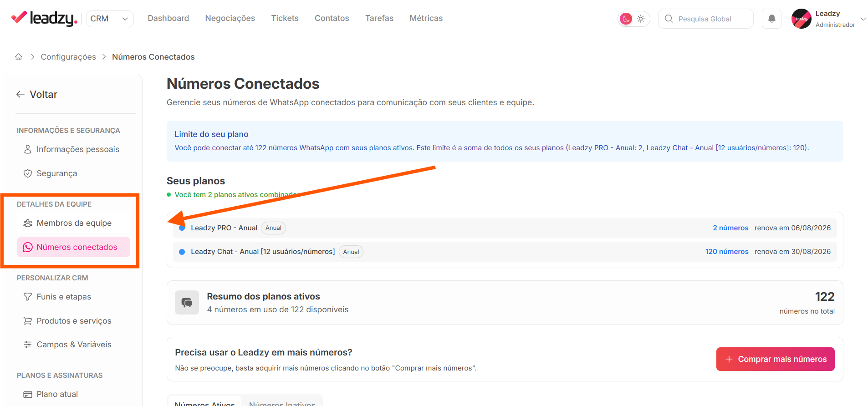Image resolution: width=868 pixels, height=406 pixels.
Task: Click the card icon beside Plano atual
Action: click(28, 394)
